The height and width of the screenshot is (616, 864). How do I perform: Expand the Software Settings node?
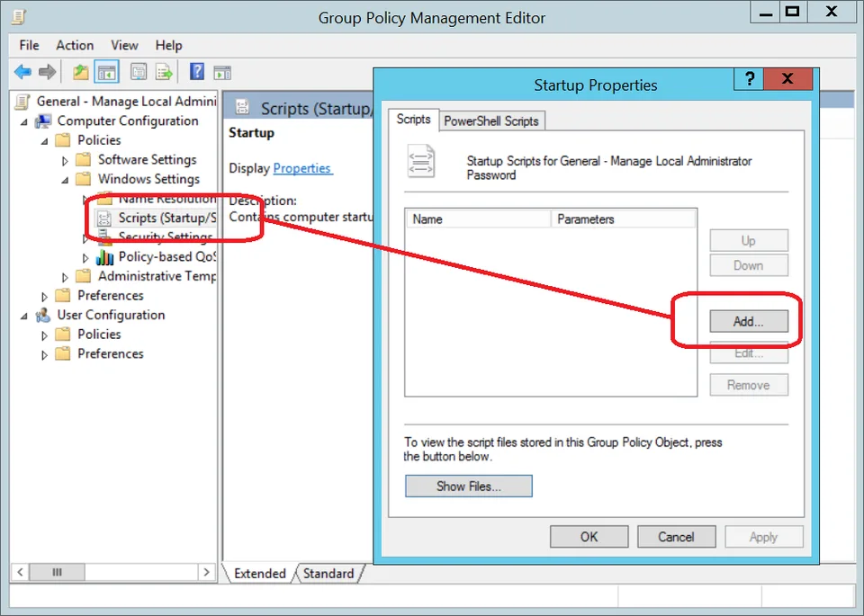(65, 161)
